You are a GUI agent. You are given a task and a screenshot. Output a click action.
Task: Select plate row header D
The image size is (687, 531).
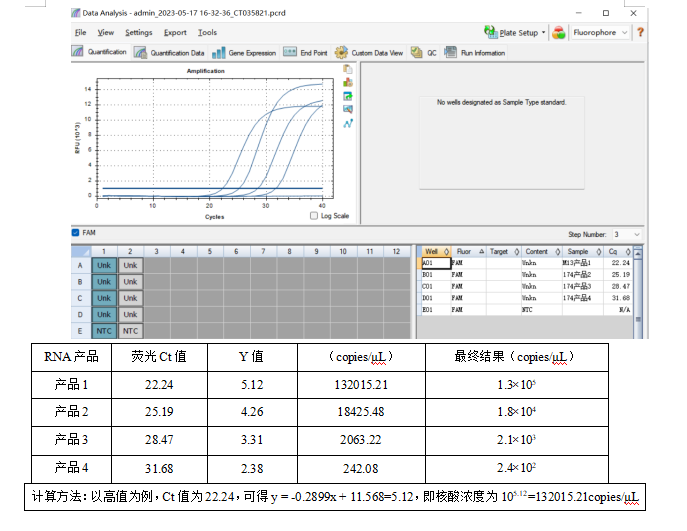pos(80,315)
